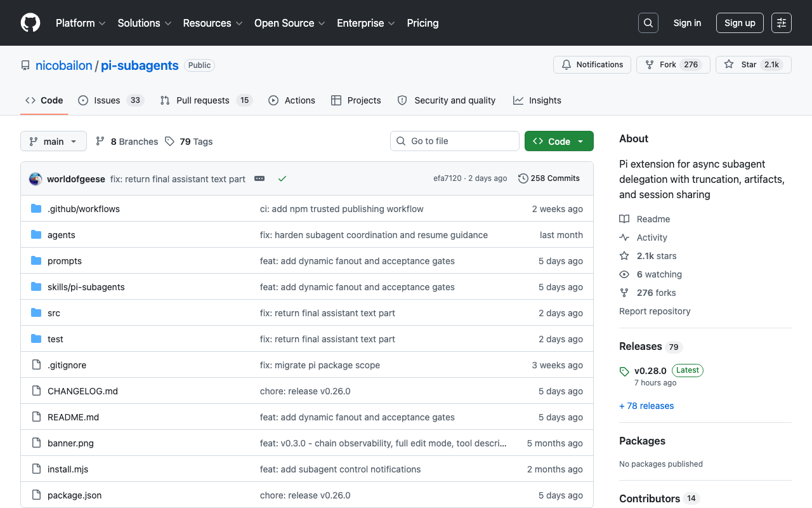
Task: Open 'ci: add npm trusted publishing workflow' commit
Action: [x=342, y=209]
